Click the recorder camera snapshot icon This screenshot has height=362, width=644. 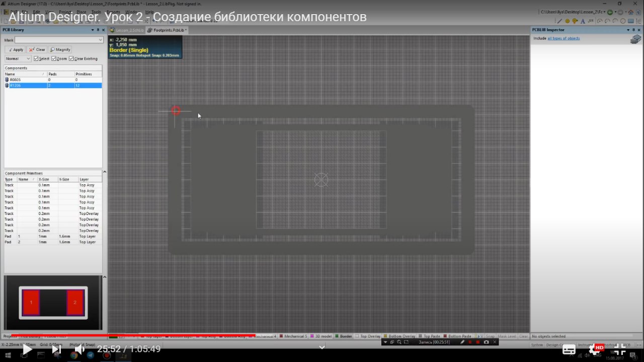point(486,342)
